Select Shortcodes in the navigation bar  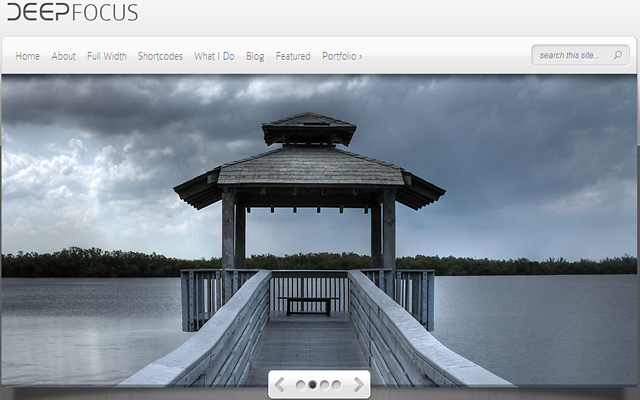click(x=160, y=56)
